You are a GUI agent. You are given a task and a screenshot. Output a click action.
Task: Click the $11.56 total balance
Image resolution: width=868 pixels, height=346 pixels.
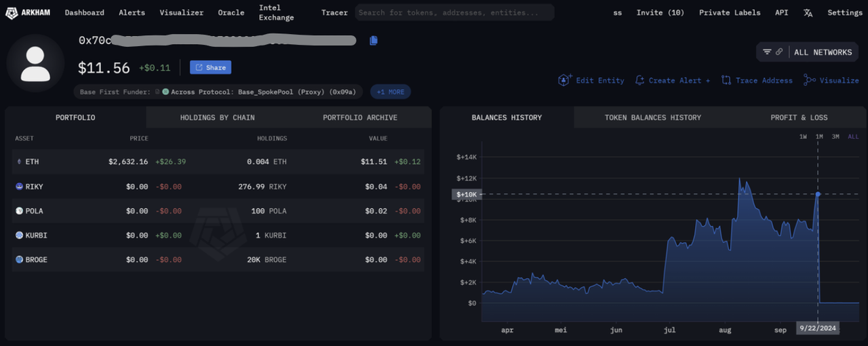(104, 68)
